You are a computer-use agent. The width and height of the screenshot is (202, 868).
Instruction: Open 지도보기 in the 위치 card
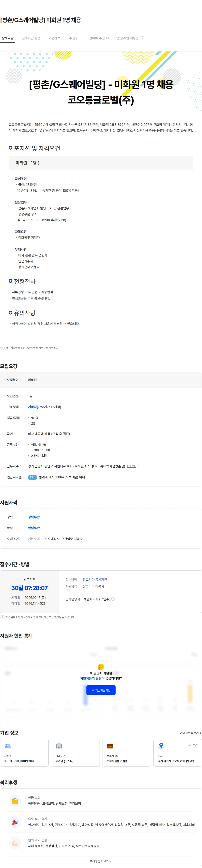pos(193,745)
